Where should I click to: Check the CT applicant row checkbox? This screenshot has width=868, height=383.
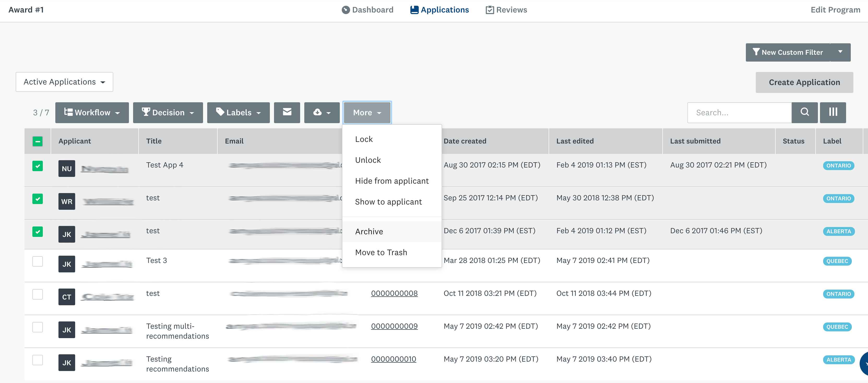38,294
